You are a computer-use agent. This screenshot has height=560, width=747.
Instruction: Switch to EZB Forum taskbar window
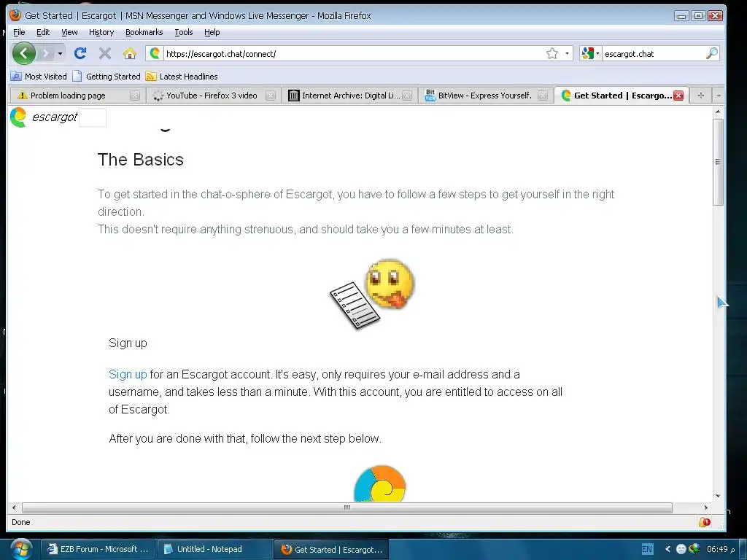click(x=98, y=549)
